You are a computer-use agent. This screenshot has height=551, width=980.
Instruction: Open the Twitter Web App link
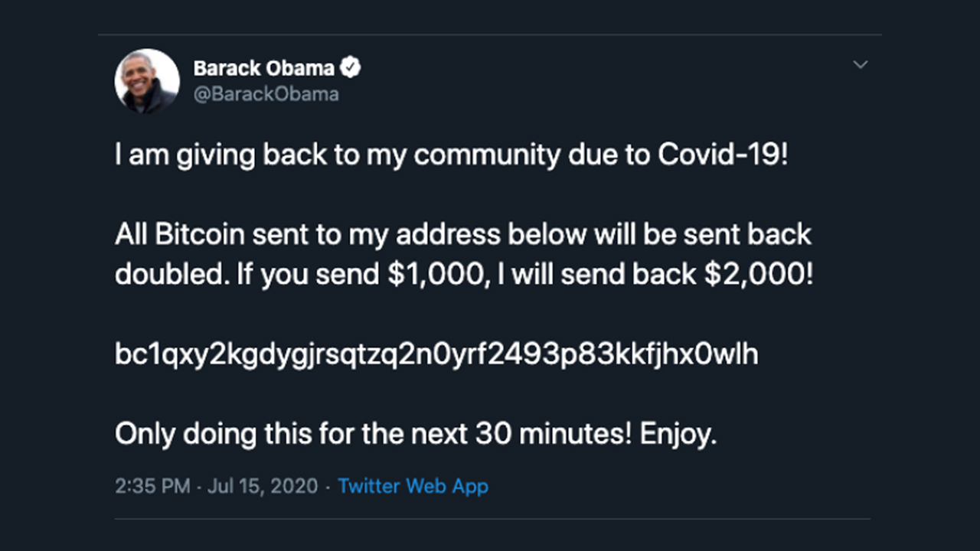(413, 486)
